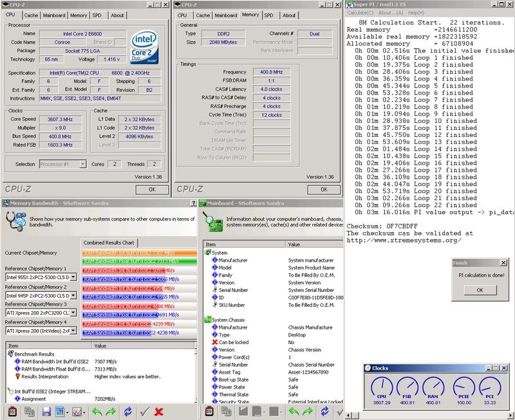Image resolution: width=515 pixels, height=420 pixels.
Task: Refresh the Mainboard information window
Action: [324, 411]
